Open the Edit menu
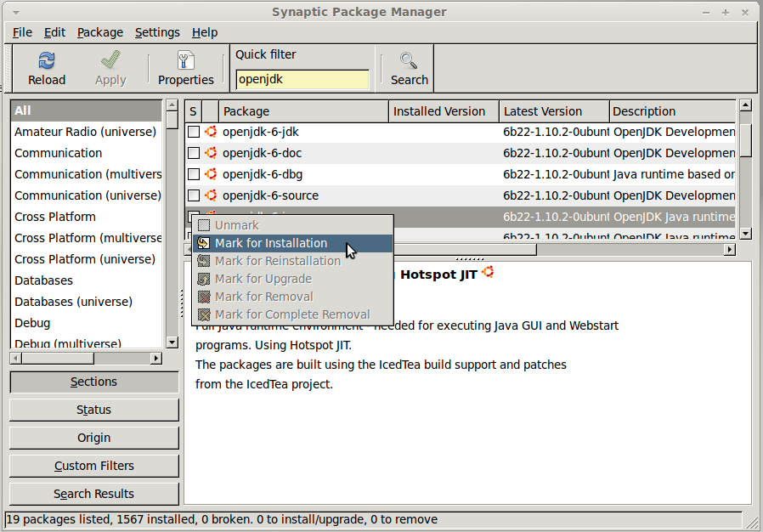Screen dimensions: 763x532 pyautogui.click(x=54, y=32)
